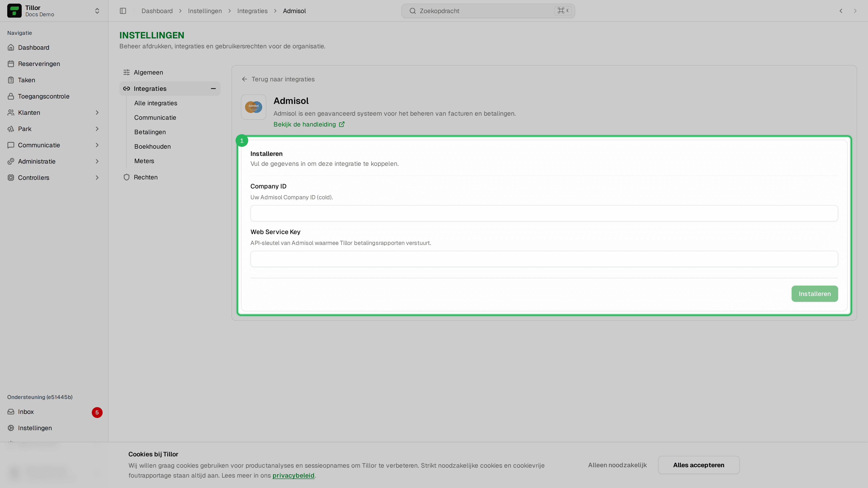868x488 pixels.
Task: Click the Cmd K shortcut badge
Action: coord(563,11)
